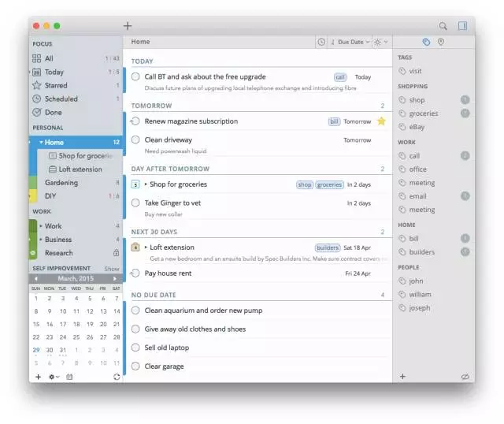
Task: Complete the Take Ginger to vet task
Action: [135, 203]
